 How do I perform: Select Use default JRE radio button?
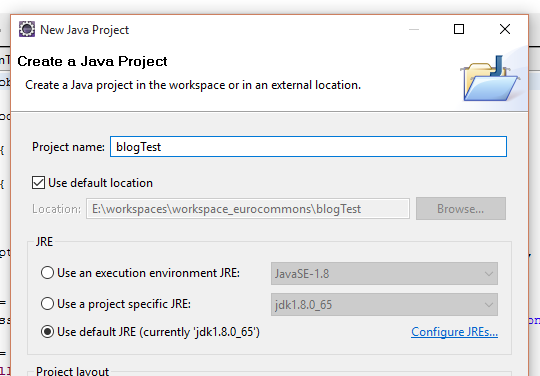(x=47, y=332)
